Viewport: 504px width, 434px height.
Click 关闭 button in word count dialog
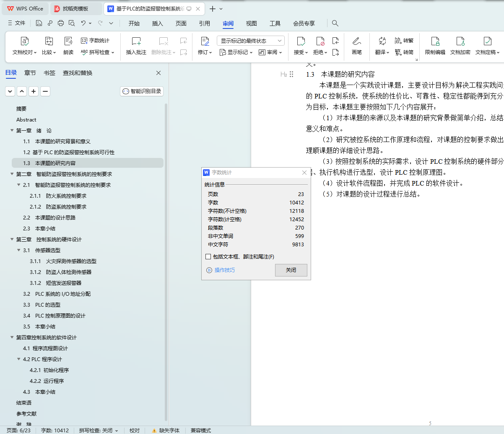(x=291, y=270)
